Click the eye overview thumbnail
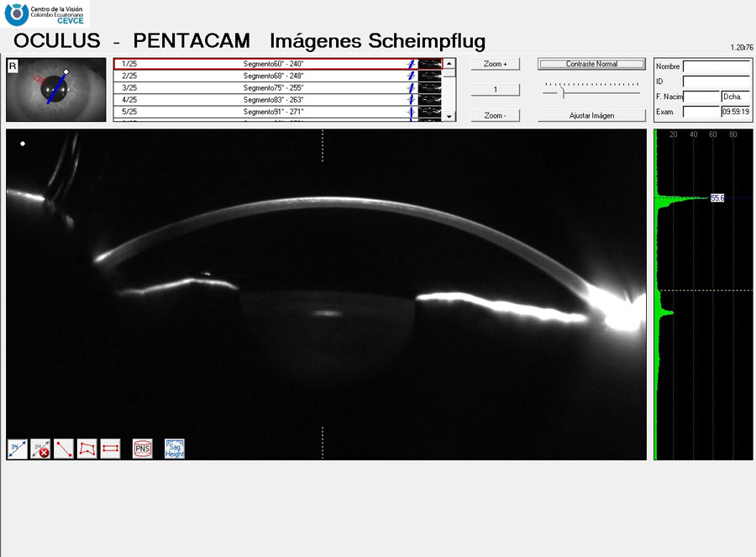 point(56,90)
